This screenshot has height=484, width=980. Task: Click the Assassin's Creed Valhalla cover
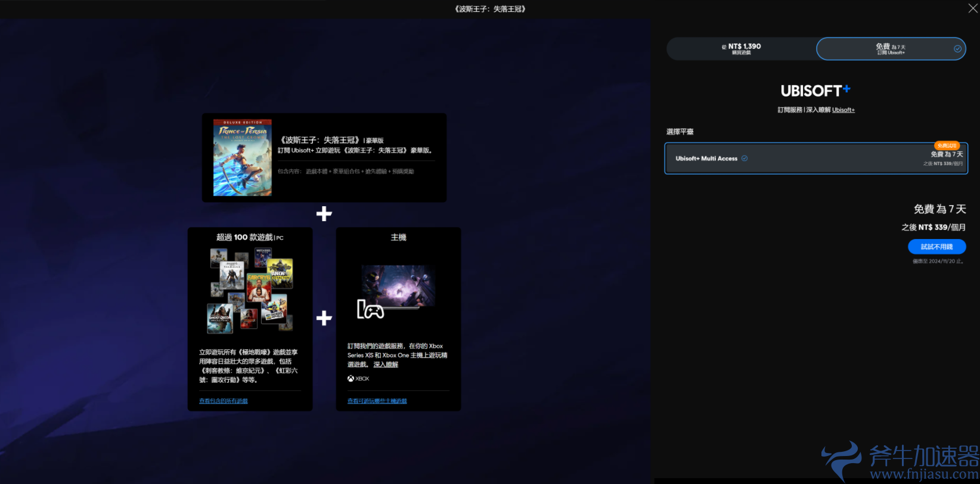tap(231, 275)
